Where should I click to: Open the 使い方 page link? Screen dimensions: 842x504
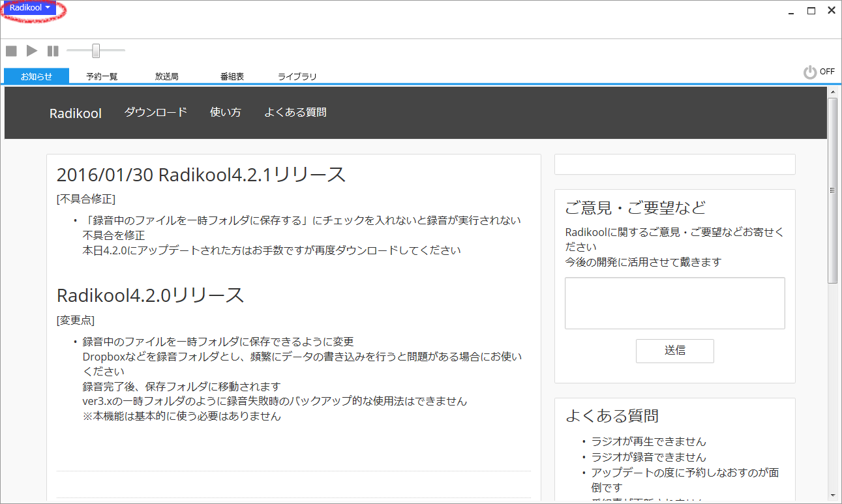click(x=226, y=112)
